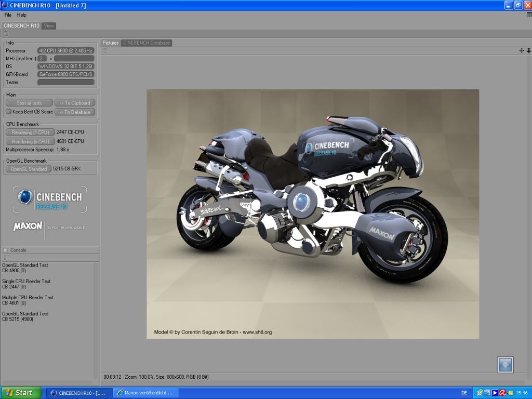Click the DE language indicator in taskbar
This screenshot has width=532, height=399.
[464, 393]
